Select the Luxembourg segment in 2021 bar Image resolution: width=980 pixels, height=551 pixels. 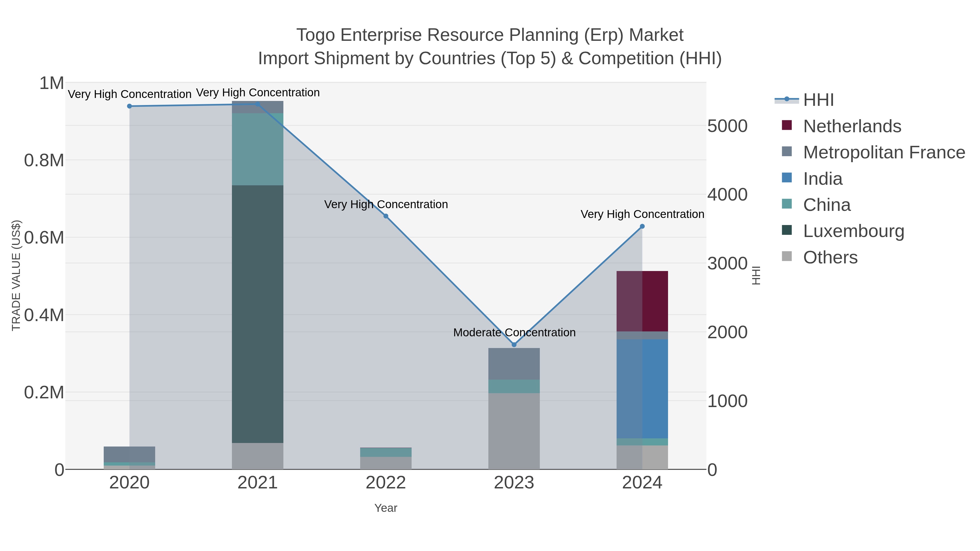coord(258,314)
